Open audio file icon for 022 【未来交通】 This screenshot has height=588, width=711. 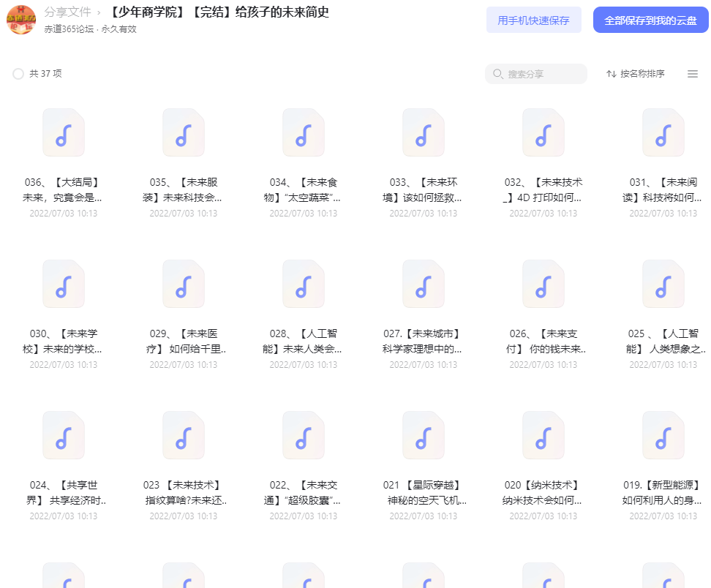(x=304, y=435)
